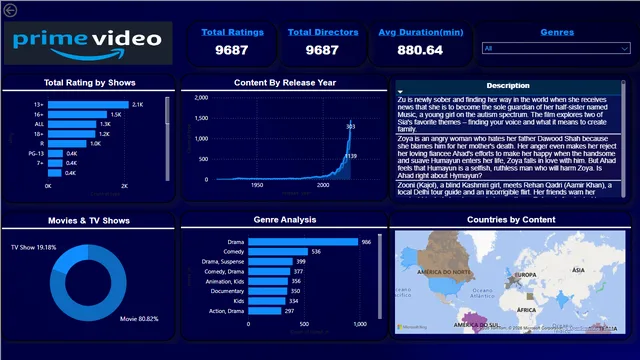
Task: Click the Description table scrollbar
Action: [623, 139]
